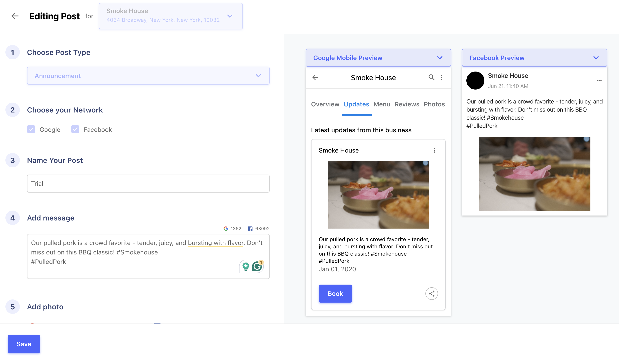Click the 'Choose your Network' step heading
619x364 pixels.
(x=65, y=110)
